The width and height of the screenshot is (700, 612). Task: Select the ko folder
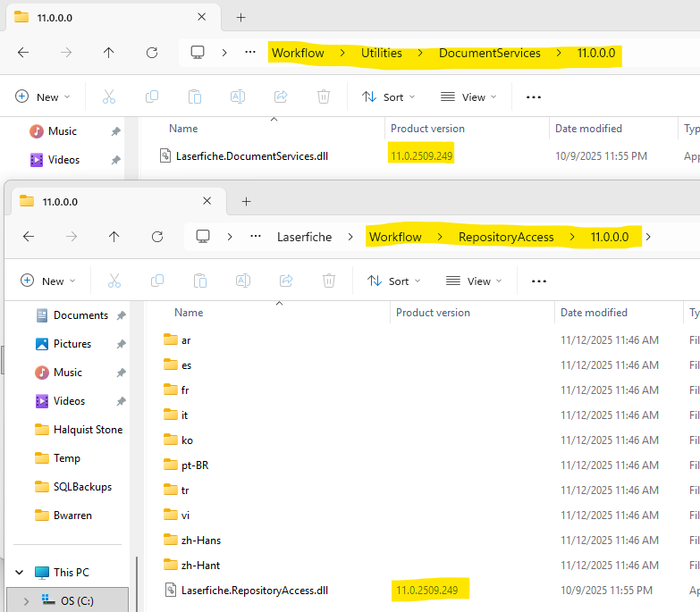click(187, 440)
